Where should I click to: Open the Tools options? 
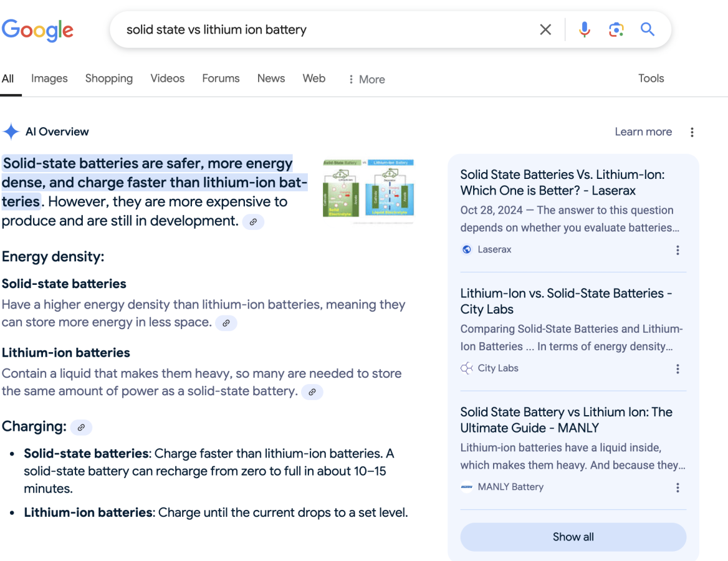pyautogui.click(x=651, y=79)
